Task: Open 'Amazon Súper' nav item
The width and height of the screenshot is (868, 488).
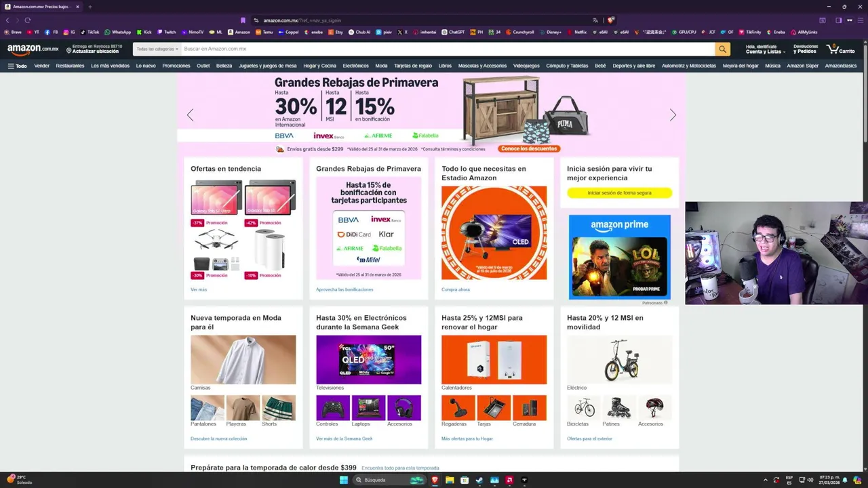Action: tap(803, 66)
